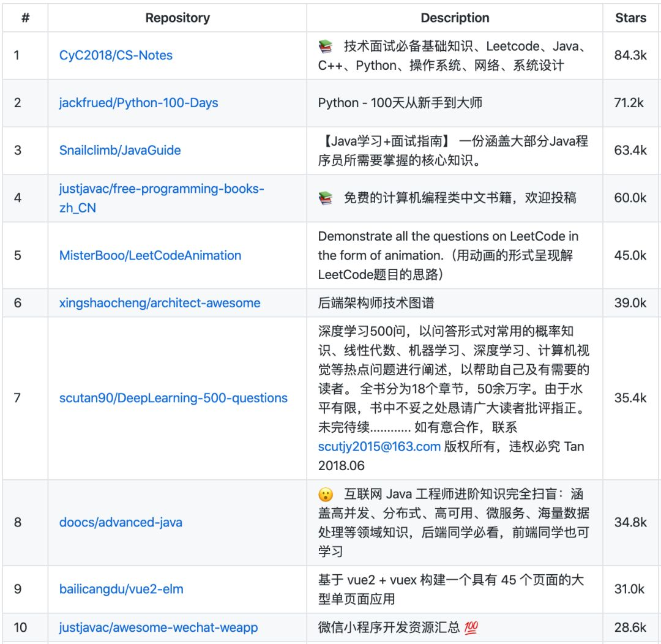Click the 39.0k stars value
The height and width of the screenshot is (644, 661).
[630, 303]
